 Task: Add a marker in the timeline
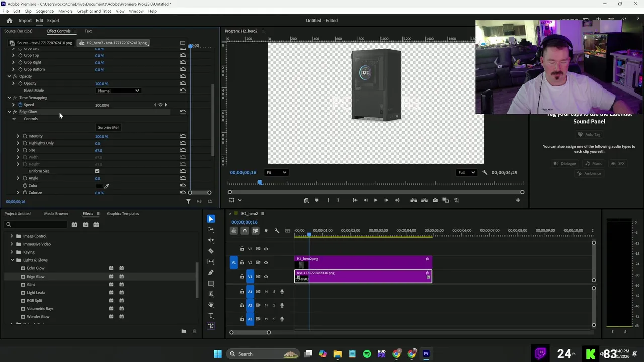[266, 231]
